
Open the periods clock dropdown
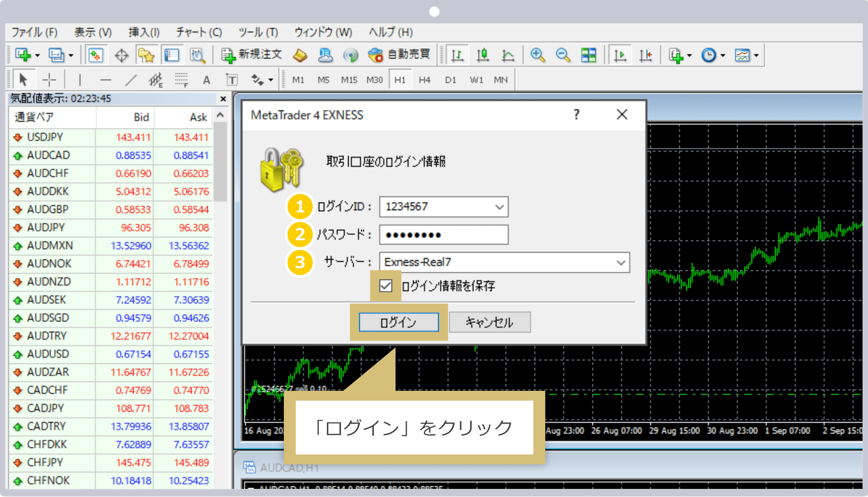[x=713, y=55]
